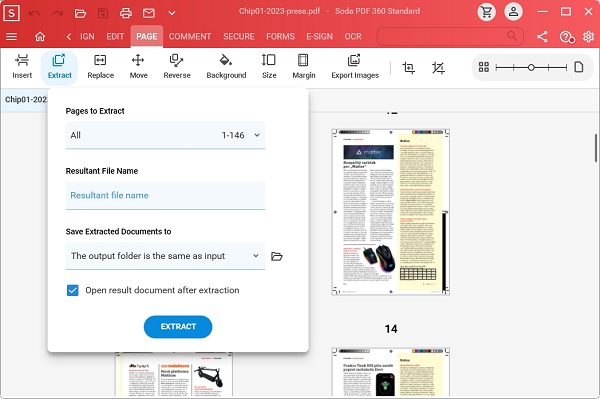Click the Redo arrow icon
Image resolution: width=600 pixels, height=399 pixels.
(57, 13)
